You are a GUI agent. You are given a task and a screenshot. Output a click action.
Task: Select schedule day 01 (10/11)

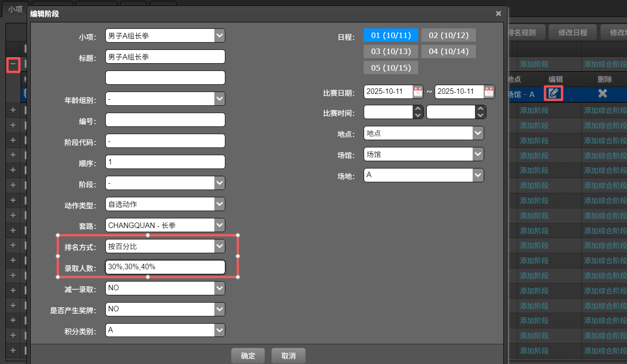click(391, 35)
